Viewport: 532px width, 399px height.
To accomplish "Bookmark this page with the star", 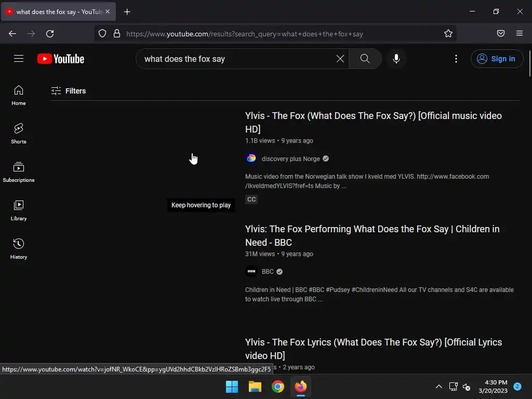I will pos(448,34).
